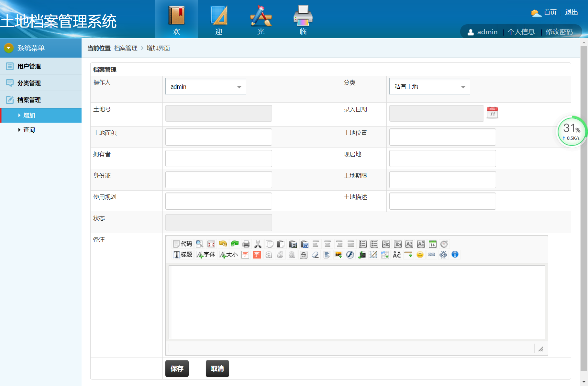Click the blue info about icon
588x386 pixels.
[x=455, y=255]
